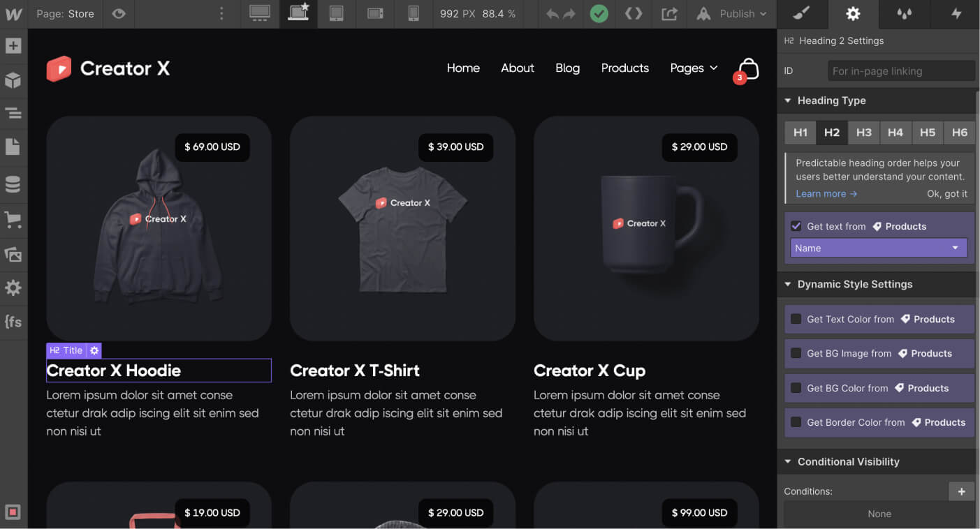Screen dimensions: 980x529
Task: Click the Blog nav link
Action: [567, 68]
